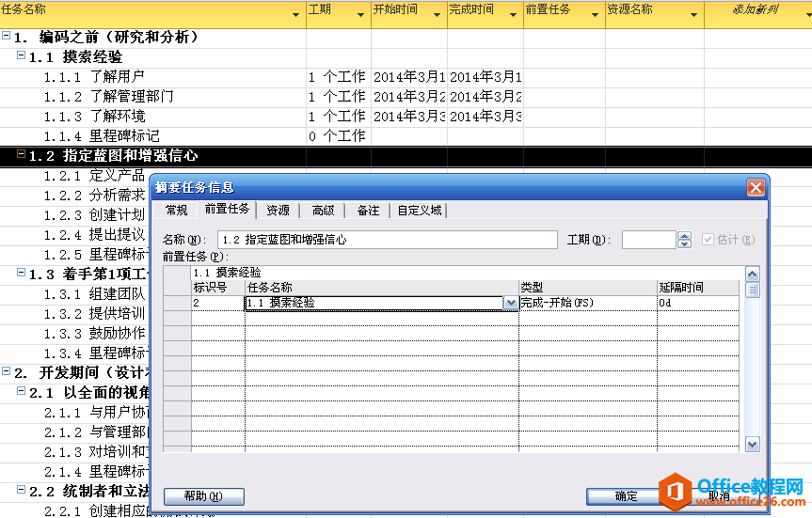Image resolution: width=812 pixels, height=518 pixels.
Task: Open the 工期 column filter dropdown
Action: click(361, 14)
